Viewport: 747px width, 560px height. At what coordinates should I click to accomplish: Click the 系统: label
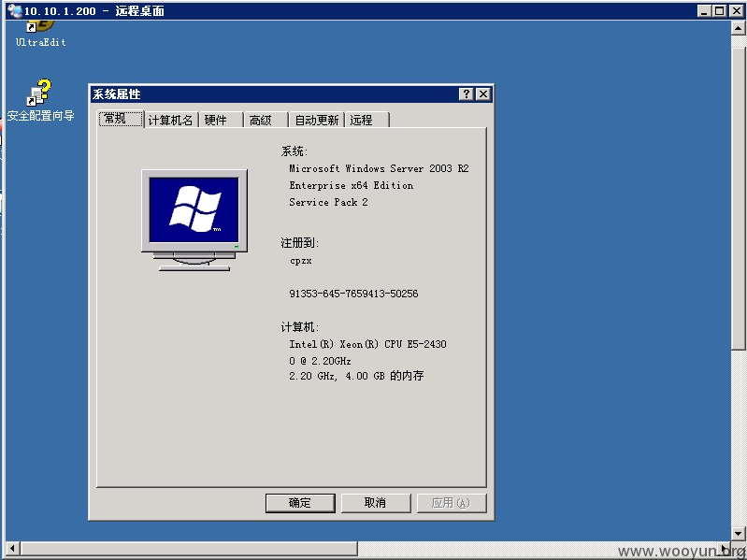click(294, 151)
